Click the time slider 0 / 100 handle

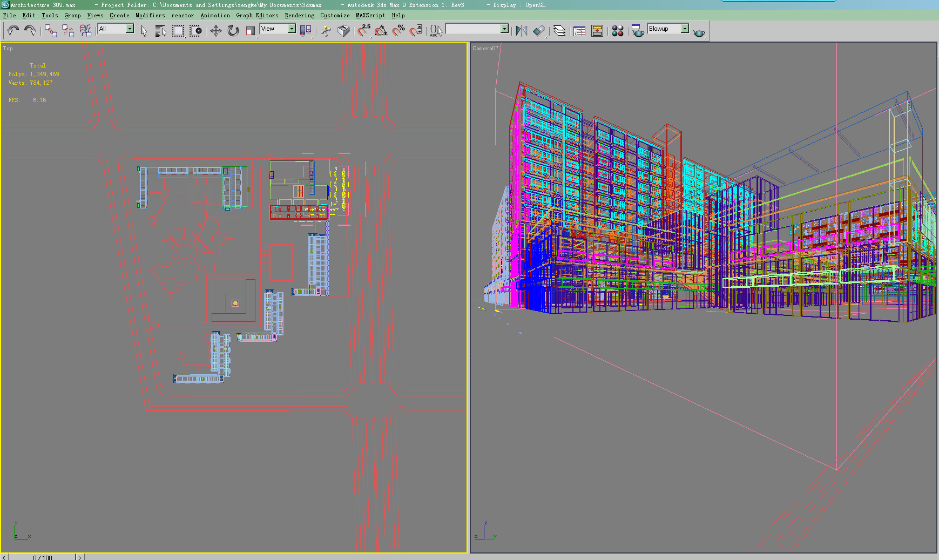coord(42,557)
